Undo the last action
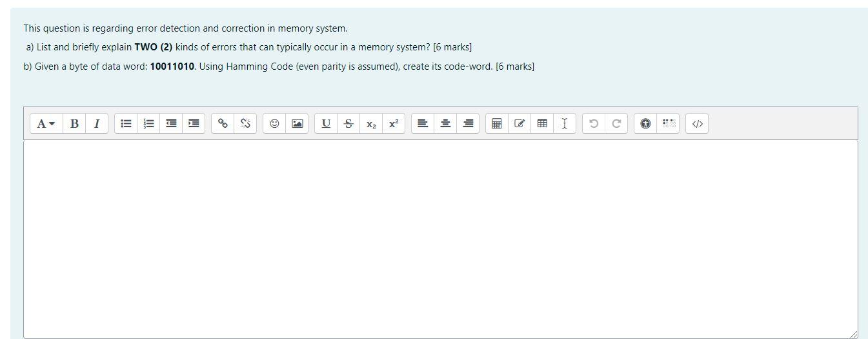 point(594,123)
